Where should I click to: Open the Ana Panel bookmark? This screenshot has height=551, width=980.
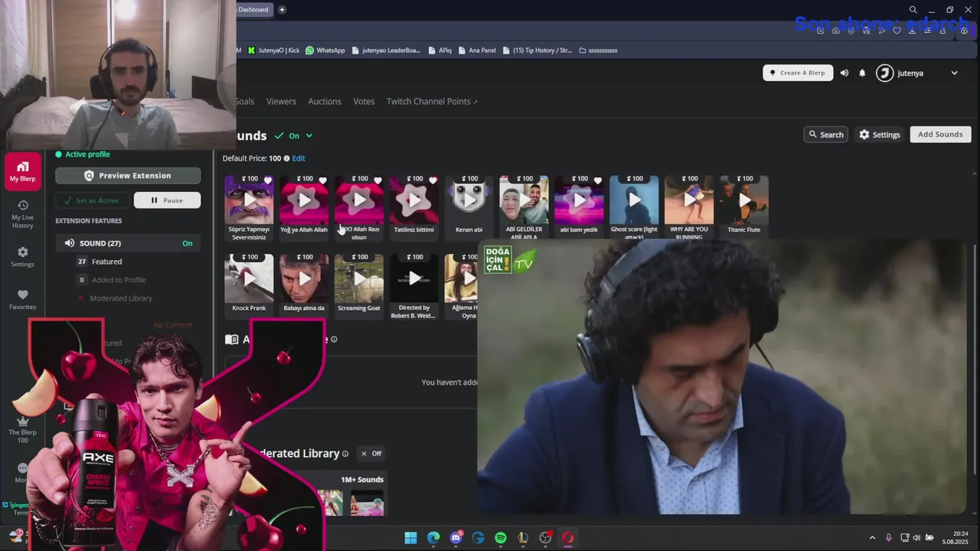click(x=476, y=51)
